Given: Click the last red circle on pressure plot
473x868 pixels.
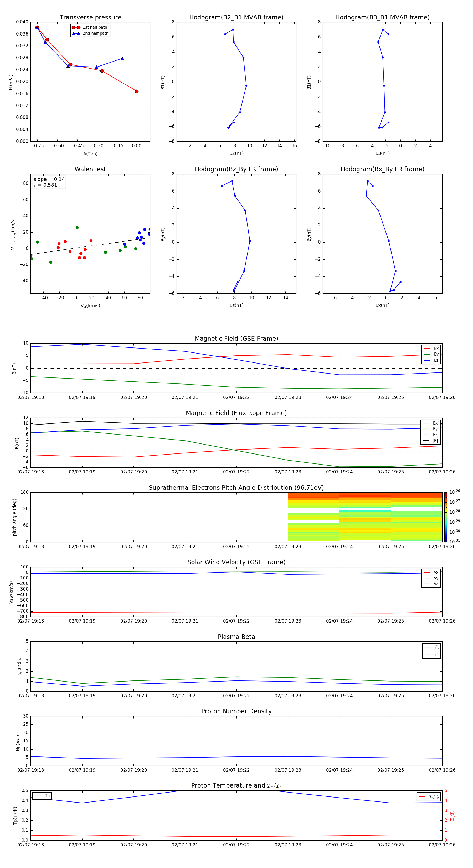Looking at the screenshot, I should point(137,91).
